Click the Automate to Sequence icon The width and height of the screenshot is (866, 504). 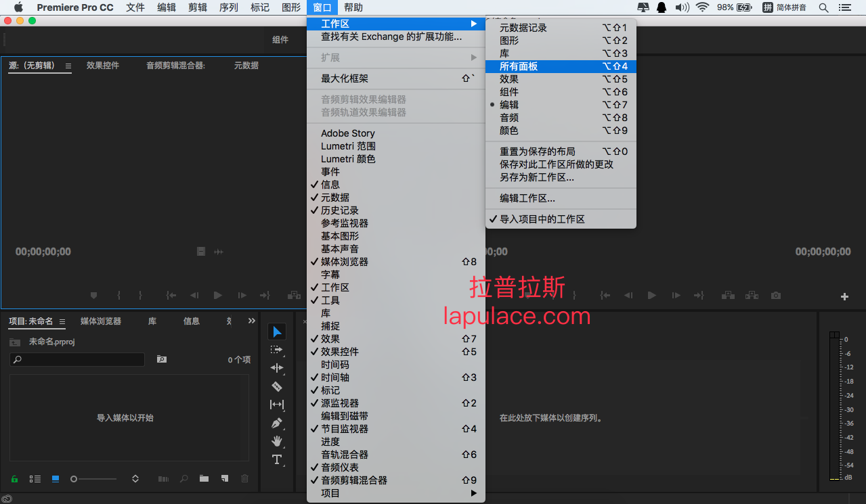click(163, 478)
